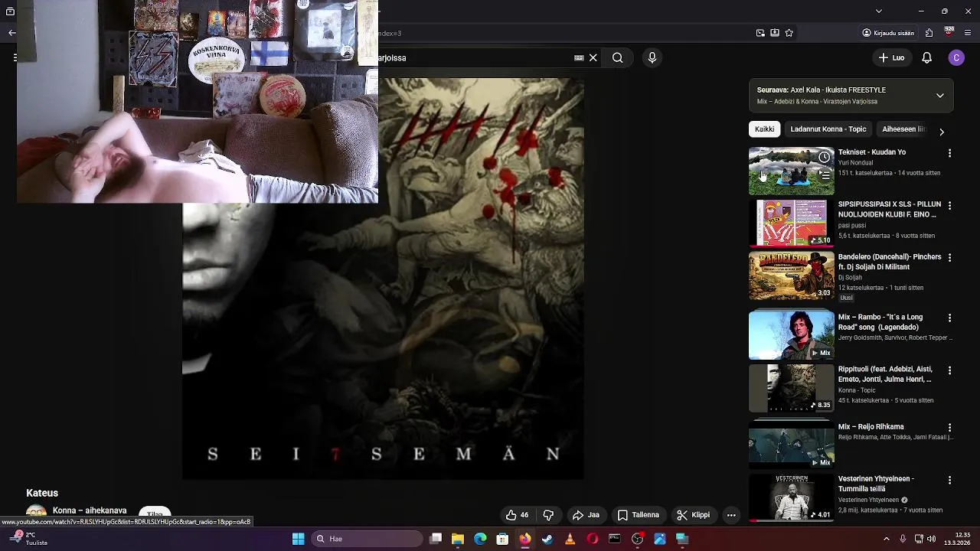980x551 pixels.
Task: Open Rippituoli video title link
Action: (x=885, y=374)
